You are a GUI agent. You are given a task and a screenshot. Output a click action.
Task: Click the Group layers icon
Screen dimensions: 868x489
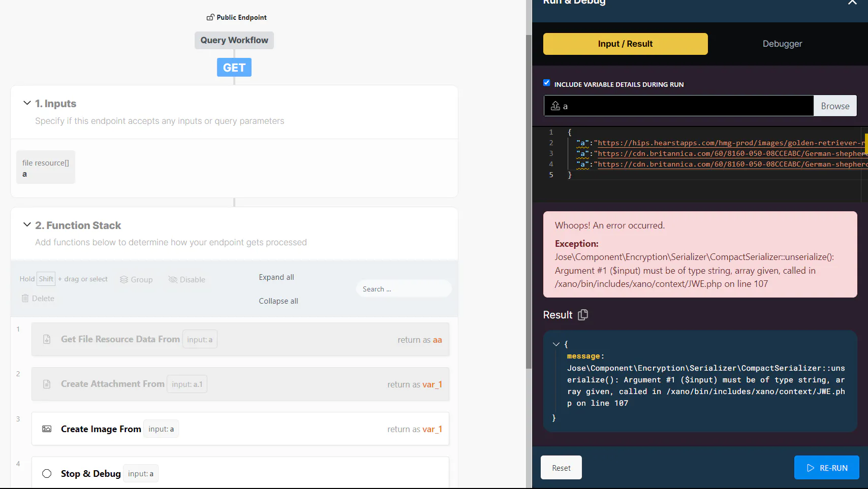pyautogui.click(x=124, y=280)
